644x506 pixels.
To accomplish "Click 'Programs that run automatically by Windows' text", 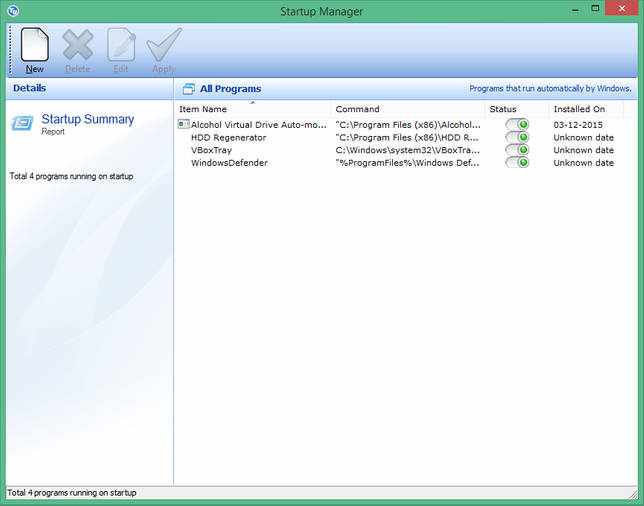I will (550, 88).
